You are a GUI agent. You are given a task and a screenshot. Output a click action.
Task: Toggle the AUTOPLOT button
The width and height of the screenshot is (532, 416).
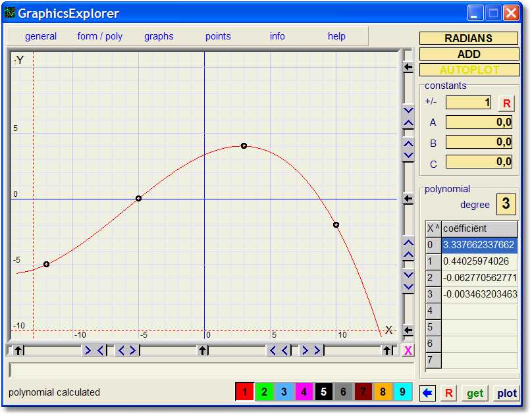coord(469,70)
